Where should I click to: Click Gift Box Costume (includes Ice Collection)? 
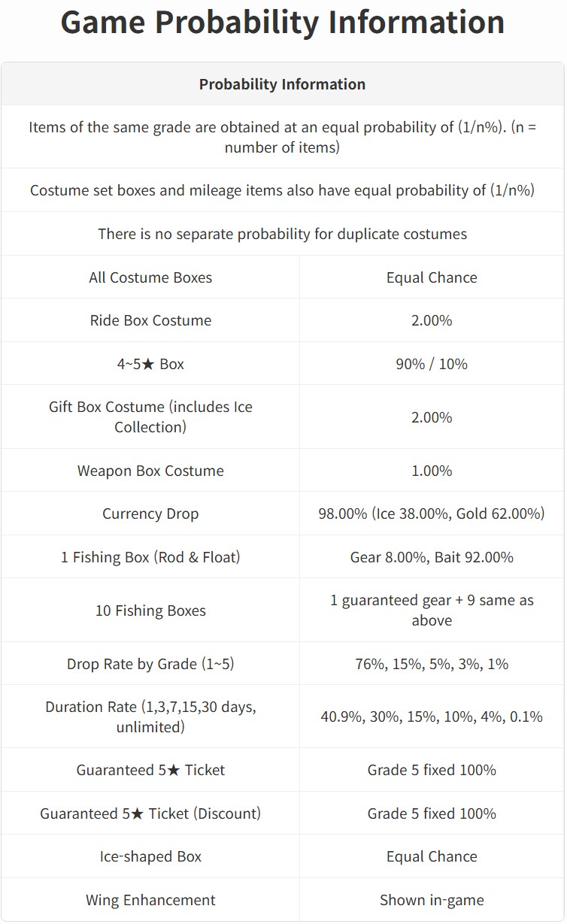pyautogui.click(x=150, y=417)
